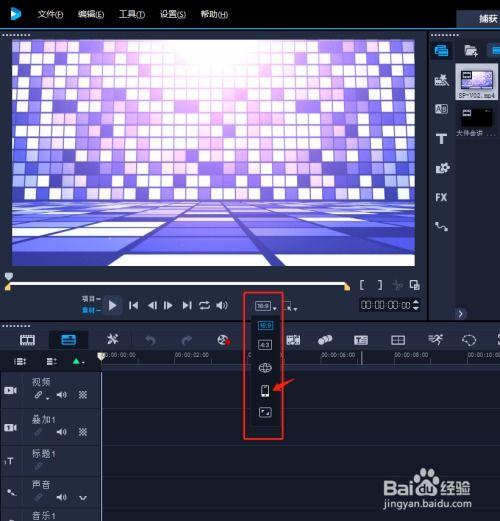This screenshot has width=500, height=521.
Task: Open the motion tracking mosaic tool
Action: [x=293, y=340]
